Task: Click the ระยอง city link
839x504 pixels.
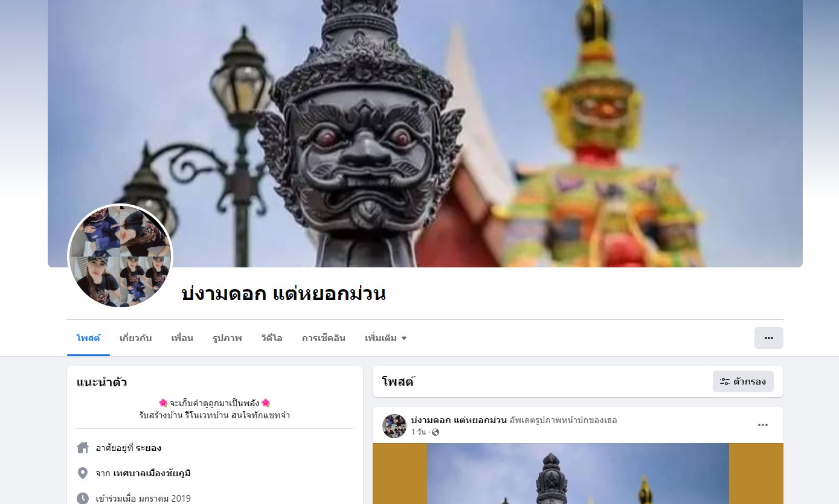Action: click(x=149, y=448)
